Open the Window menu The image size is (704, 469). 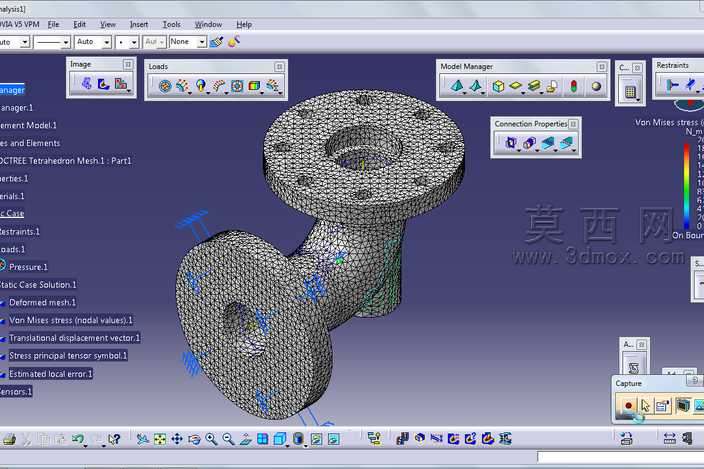click(208, 24)
